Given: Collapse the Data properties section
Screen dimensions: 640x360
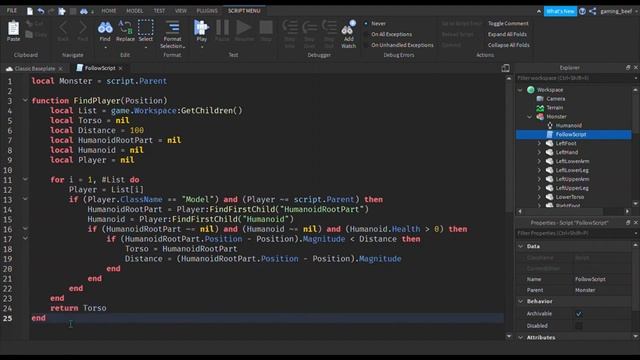Looking at the screenshot, I should click(521, 246).
